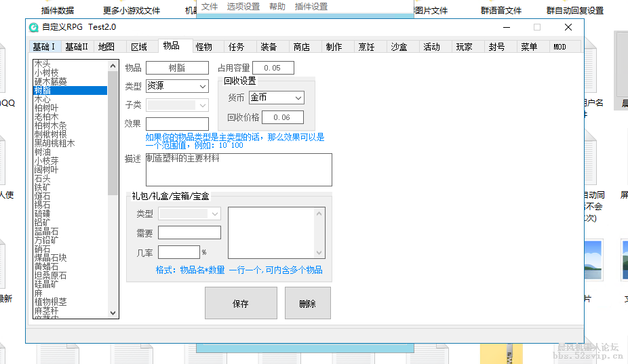Image resolution: width=628 pixels, height=364 pixels.
Task: Click the 更多小游戏文件 desktop item
Action: click(x=132, y=10)
